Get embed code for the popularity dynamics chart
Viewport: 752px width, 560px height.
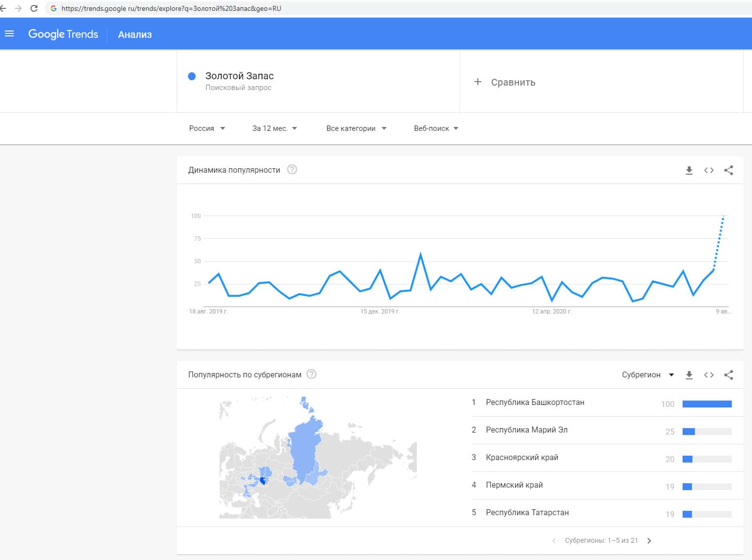[x=709, y=170]
